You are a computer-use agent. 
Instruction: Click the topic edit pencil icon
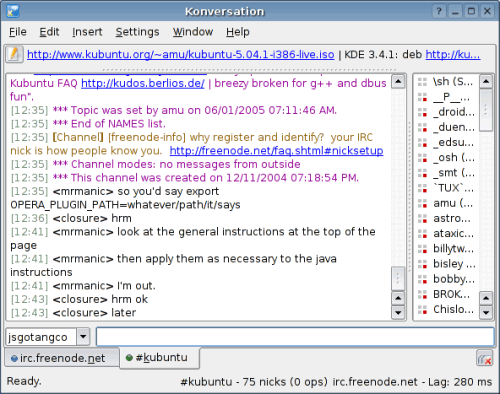[x=14, y=54]
